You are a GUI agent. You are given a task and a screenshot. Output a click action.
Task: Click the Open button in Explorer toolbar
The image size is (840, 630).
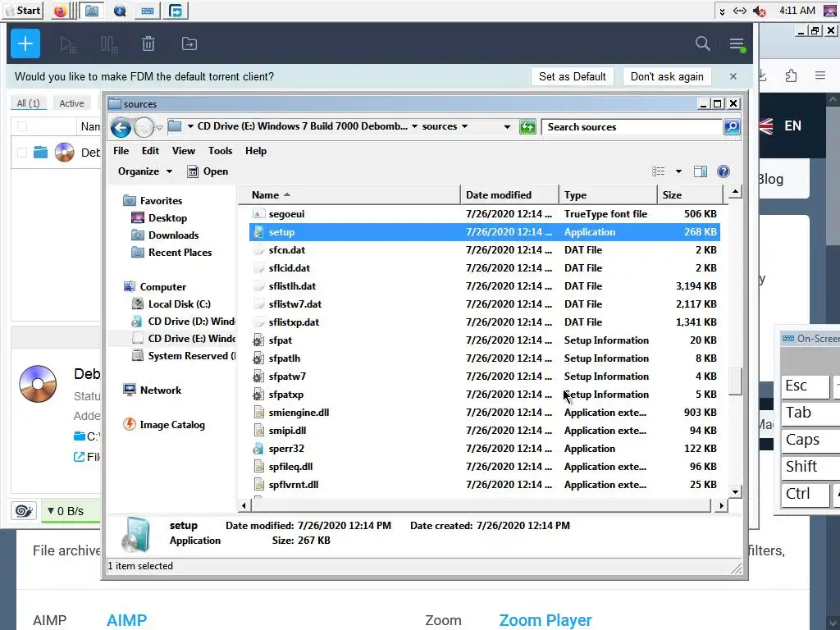pos(208,171)
